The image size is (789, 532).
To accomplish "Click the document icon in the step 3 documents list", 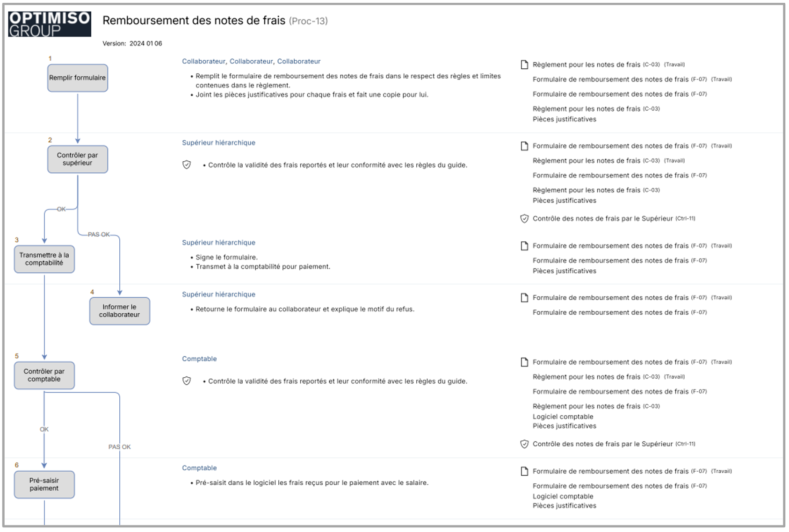I will click(x=524, y=246).
